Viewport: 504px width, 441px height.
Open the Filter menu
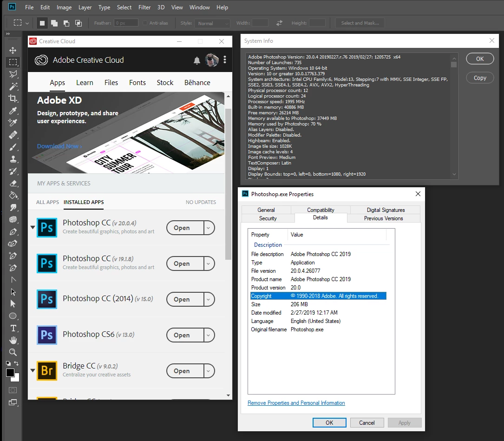pyautogui.click(x=144, y=7)
